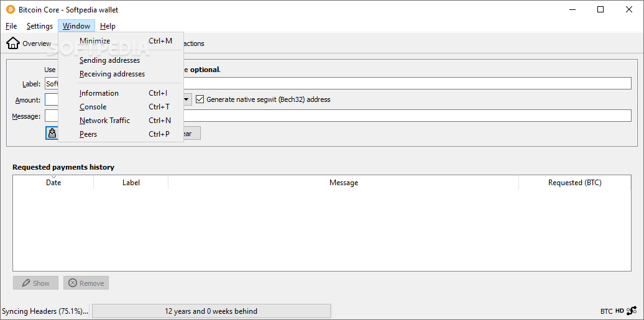644x320 pixels.
Task: Close the Window menu via its header
Action: click(x=76, y=26)
